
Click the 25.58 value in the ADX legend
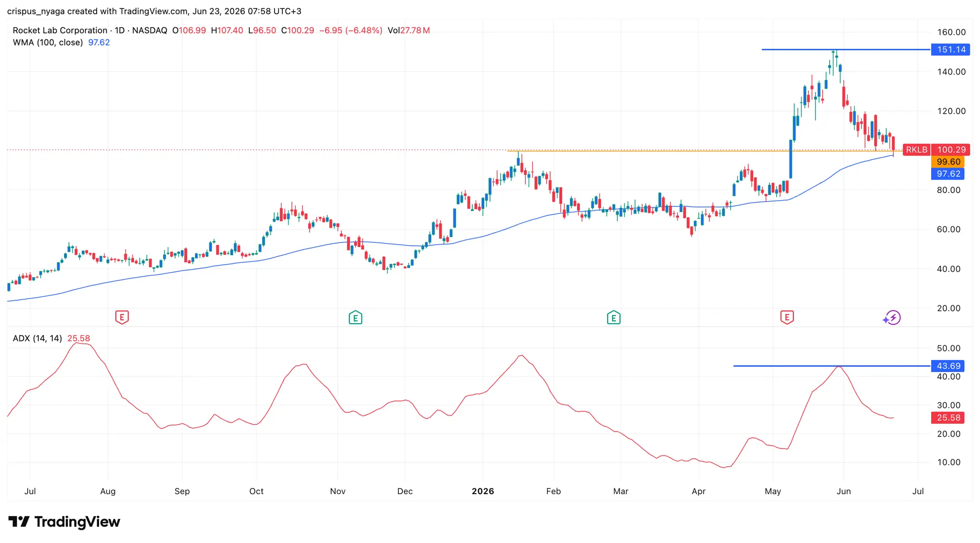point(78,338)
